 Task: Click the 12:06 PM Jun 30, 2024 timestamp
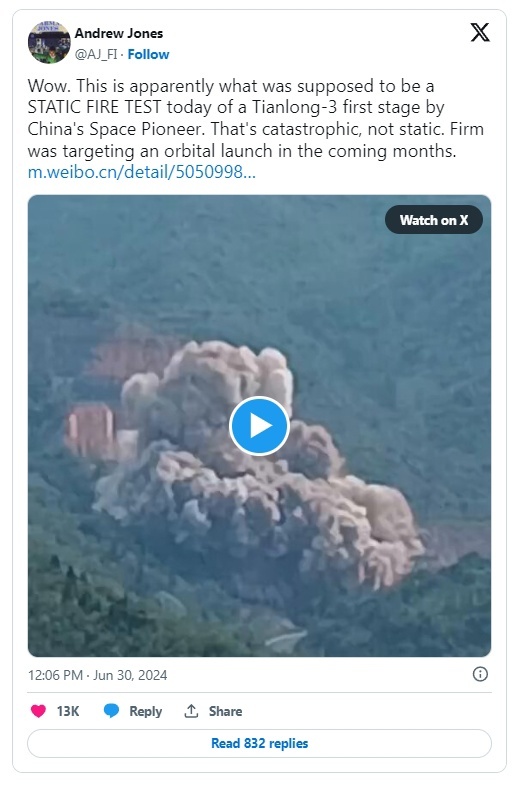point(98,675)
